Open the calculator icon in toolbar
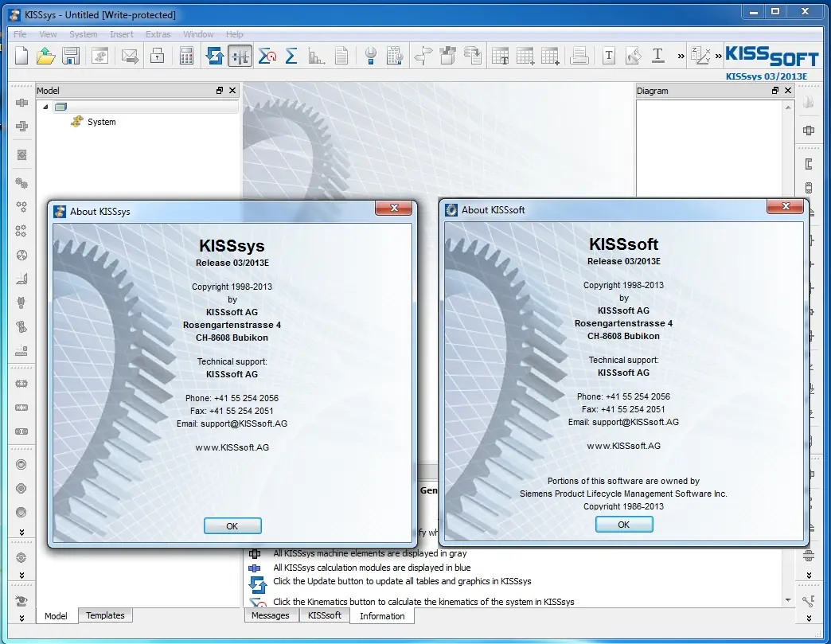Viewport: 831px width, 644px height. (186, 55)
